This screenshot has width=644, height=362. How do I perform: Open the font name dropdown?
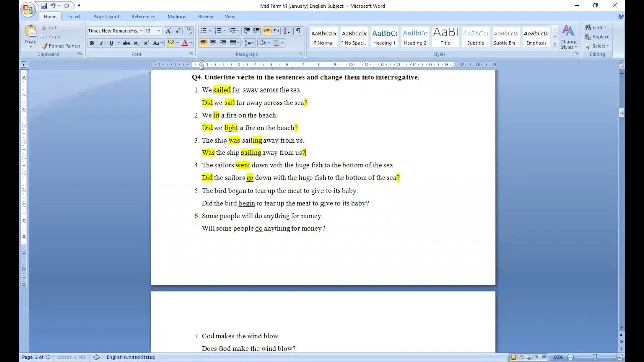(x=141, y=31)
